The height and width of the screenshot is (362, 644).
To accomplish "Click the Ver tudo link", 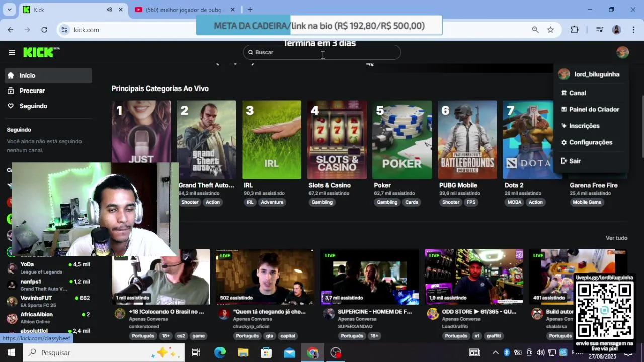I will [616, 238].
